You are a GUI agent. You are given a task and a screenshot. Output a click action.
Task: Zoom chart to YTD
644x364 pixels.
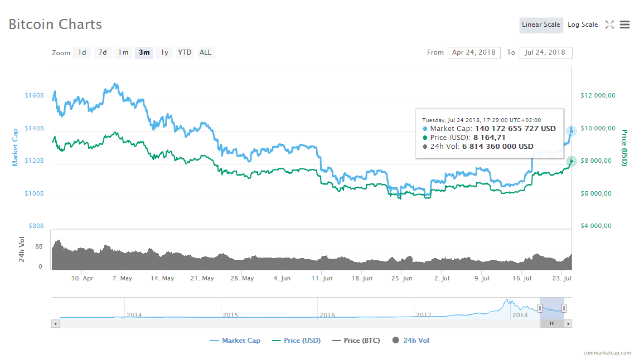[x=185, y=52]
